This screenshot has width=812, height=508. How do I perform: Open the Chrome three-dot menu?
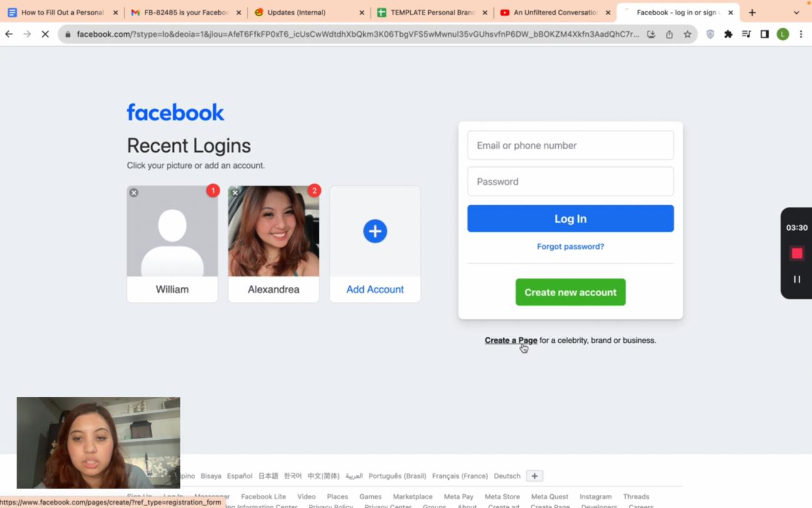click(x=801, y=34)
